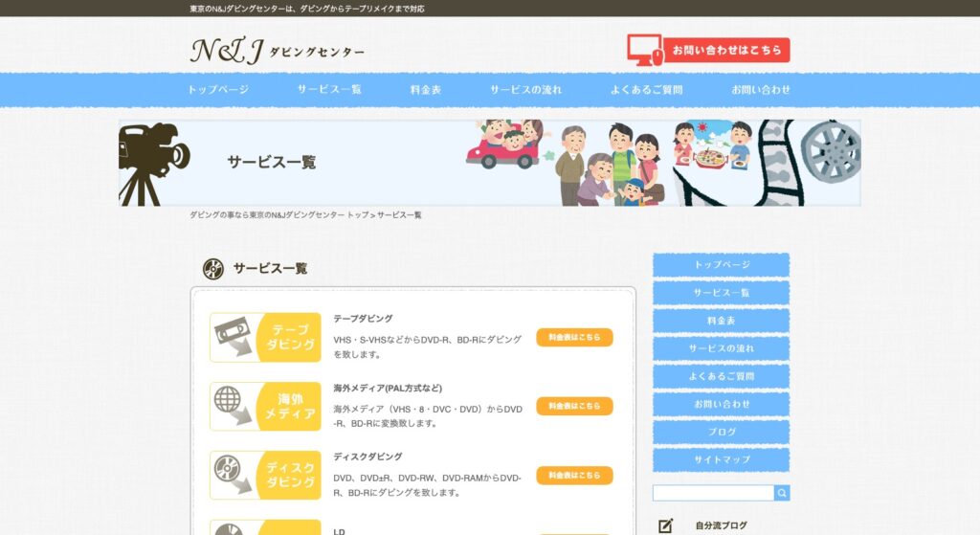Open トップページ in the top navigation bar
This screenshot has height=535, width=980.
point(218,90)
